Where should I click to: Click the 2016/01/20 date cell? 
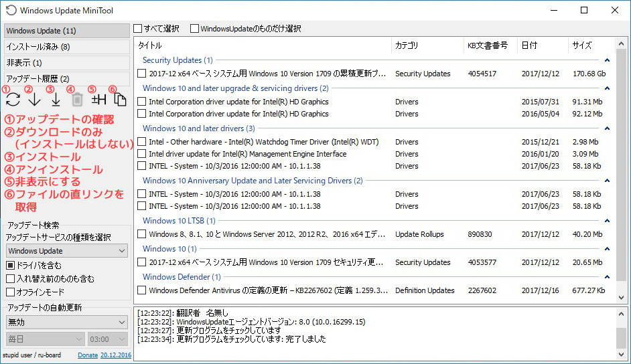pos(541,154)
